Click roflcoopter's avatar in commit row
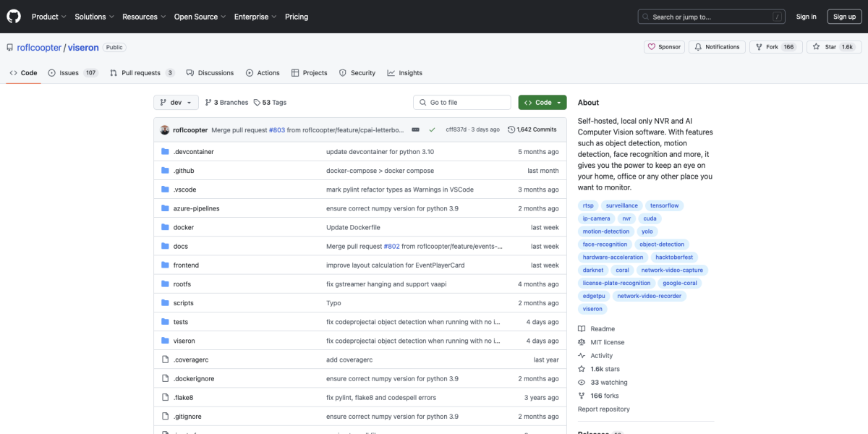Image resolution: width=868 pixels, height=434 pixels. (x=165, y=129)
